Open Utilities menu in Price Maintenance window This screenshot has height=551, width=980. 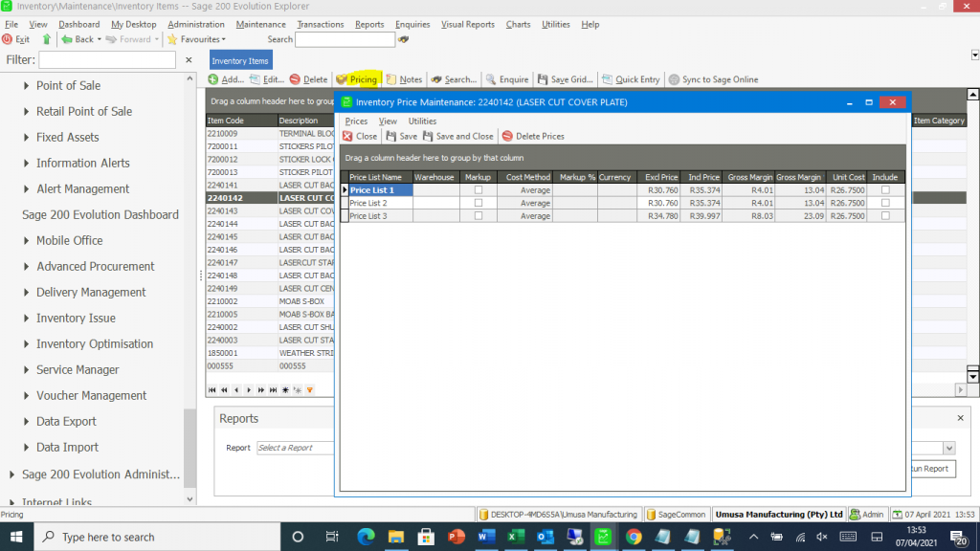pyautogui.click(x=422, y=121)
